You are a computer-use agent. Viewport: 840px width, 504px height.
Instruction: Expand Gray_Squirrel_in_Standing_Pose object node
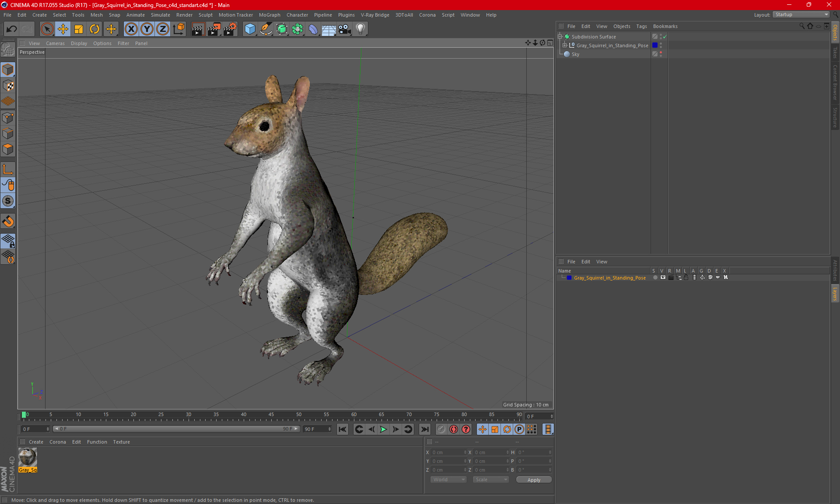pos(565,45)
